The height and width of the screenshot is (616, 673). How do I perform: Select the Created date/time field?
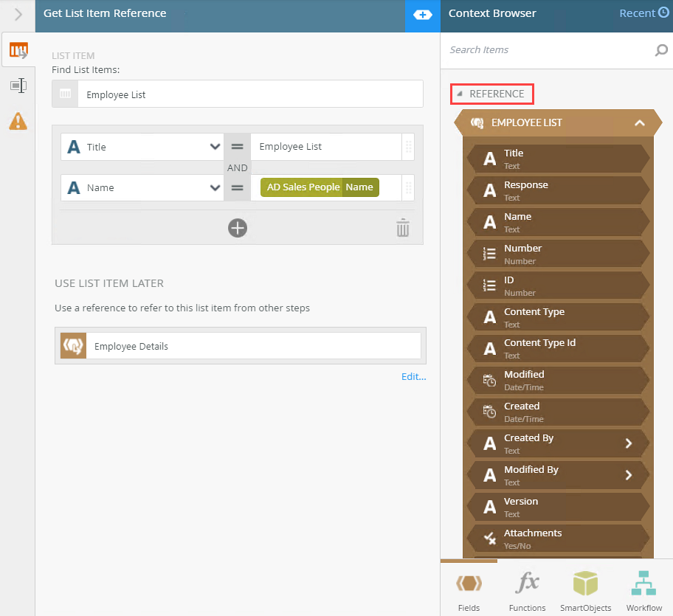558,412
